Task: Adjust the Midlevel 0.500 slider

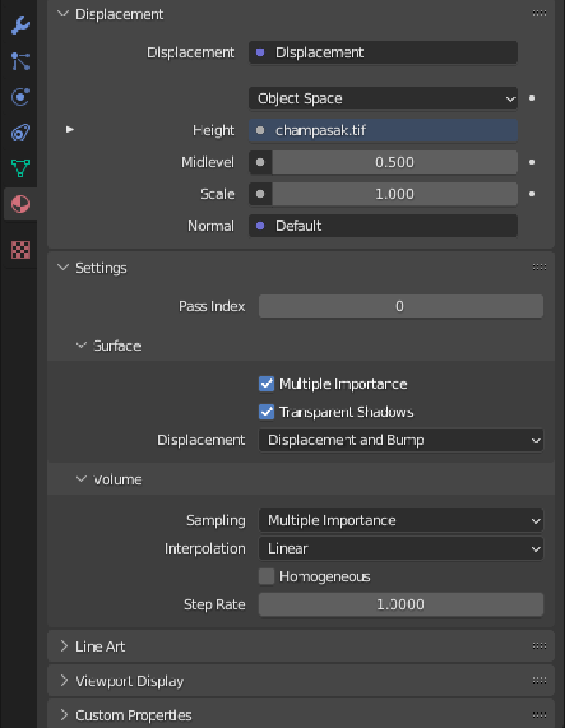Action: click(393, 162)
